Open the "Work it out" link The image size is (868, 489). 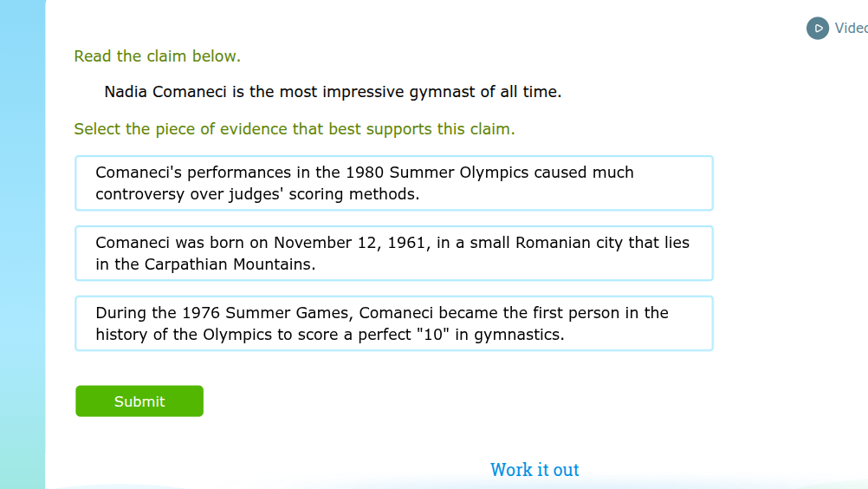point(534,470)
